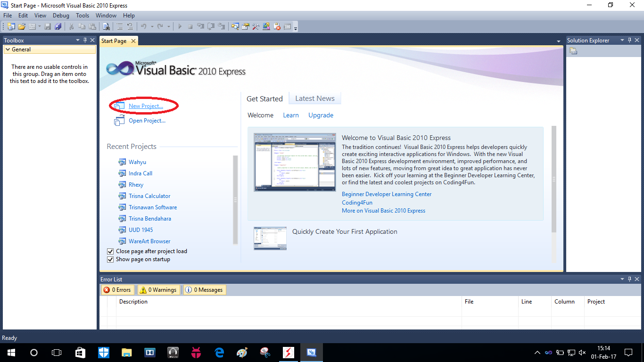The width and height of the screenshot is (644, 362).
Task: Open toolbar options overflow arrow
Action: tap(296, 27)
